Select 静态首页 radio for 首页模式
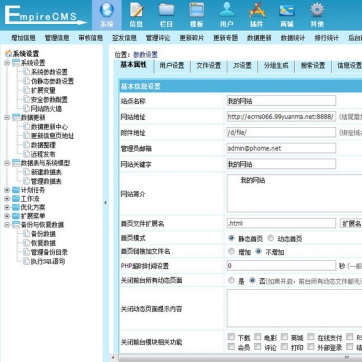This screenshot has width=362, height=362. [231, 238]
